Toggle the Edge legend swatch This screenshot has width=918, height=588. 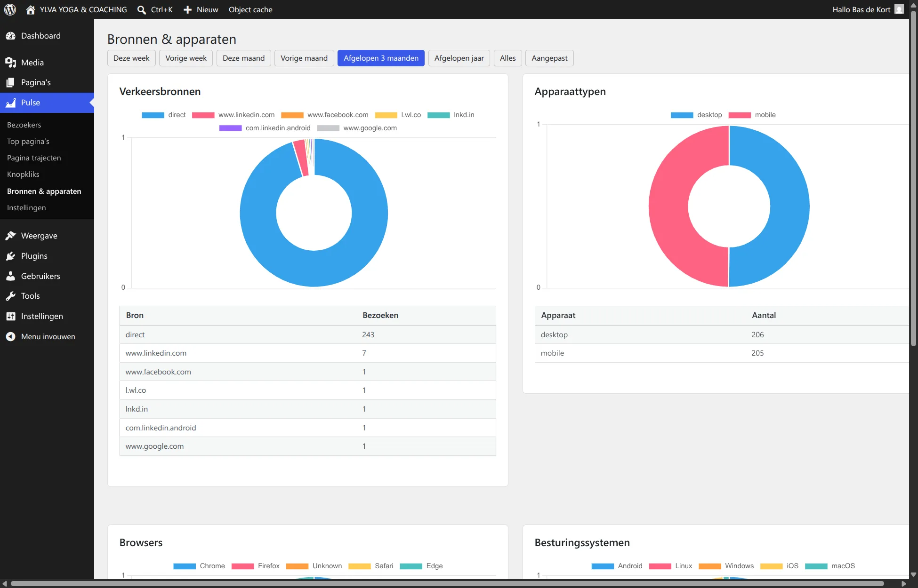411,566
